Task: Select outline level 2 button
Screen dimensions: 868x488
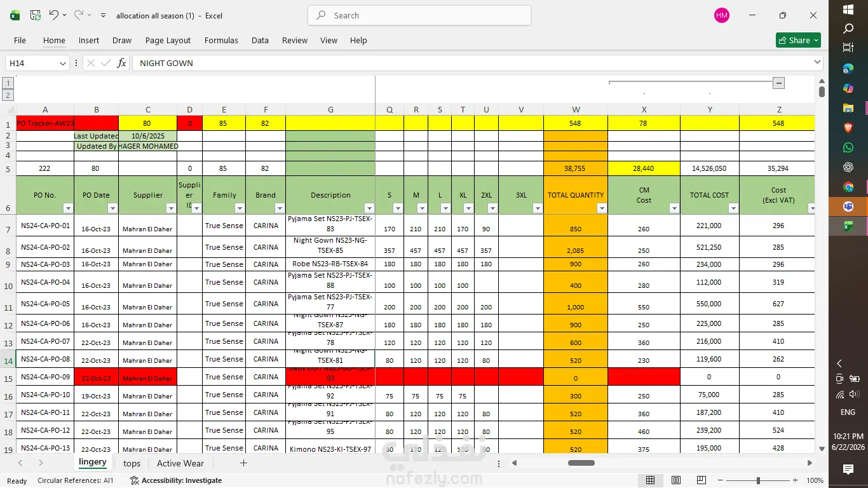Action: pos(8,95)
